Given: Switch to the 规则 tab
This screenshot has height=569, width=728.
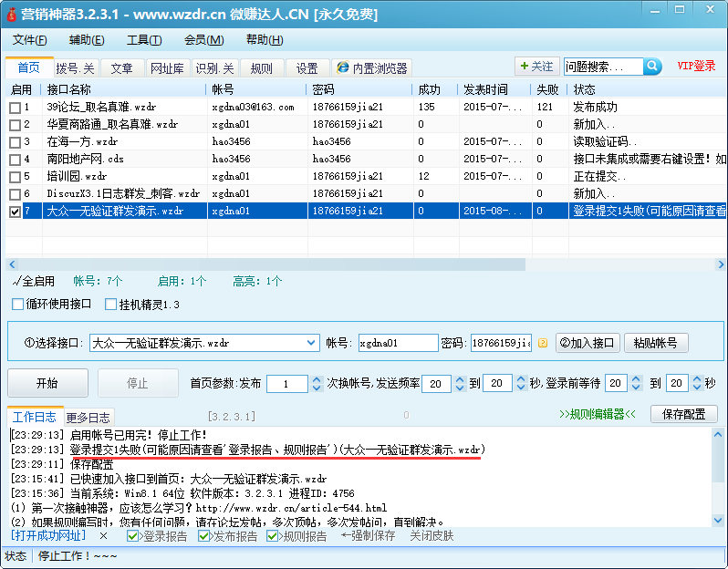Looking at the screenshot, I should (x=262, y=68).
